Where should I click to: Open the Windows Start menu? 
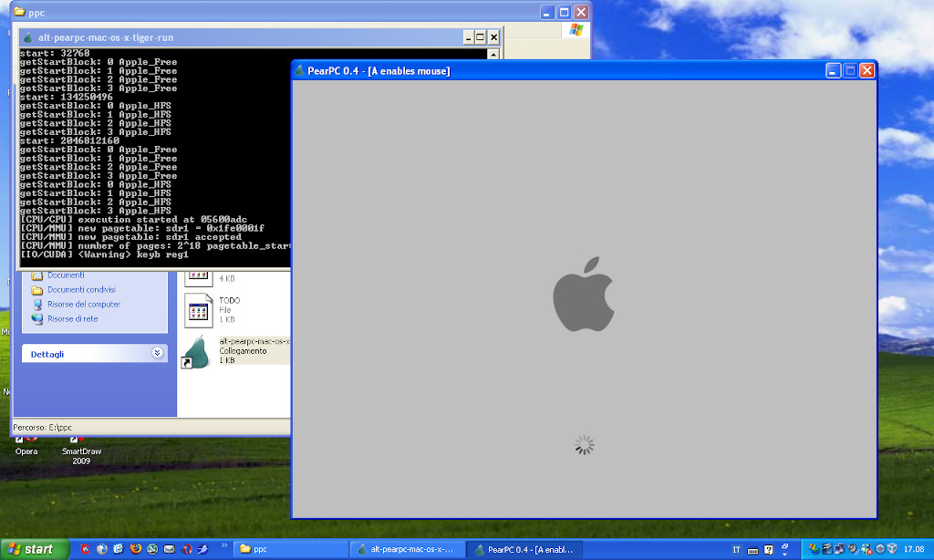tap(35, 549)
